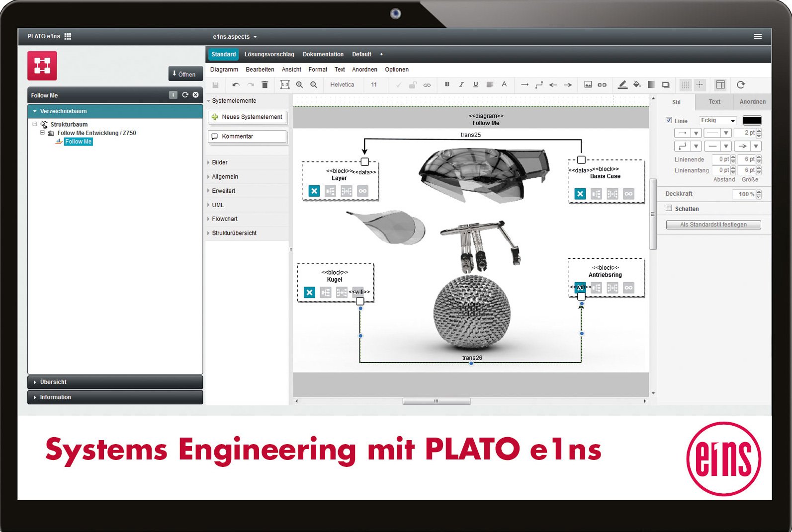Screen dimensions: 792x532
Task: Apply bold formatting
Action: click(447, 84)
